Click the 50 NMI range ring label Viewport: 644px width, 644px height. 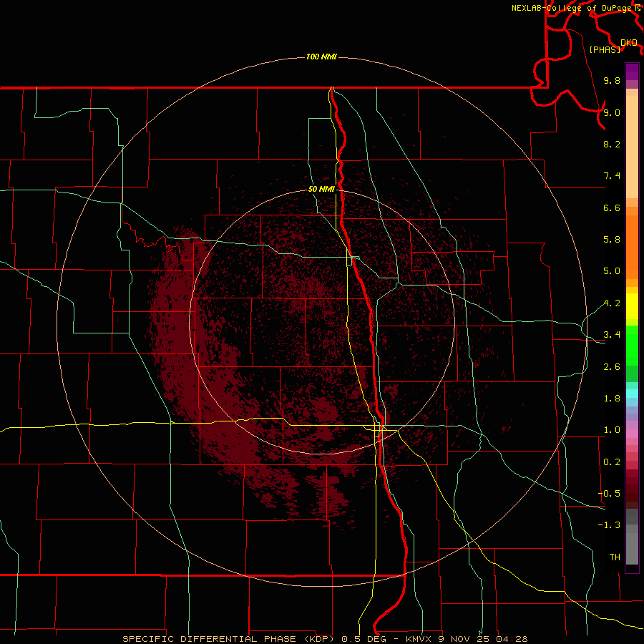pyautogui.click(x=321, y=190)
